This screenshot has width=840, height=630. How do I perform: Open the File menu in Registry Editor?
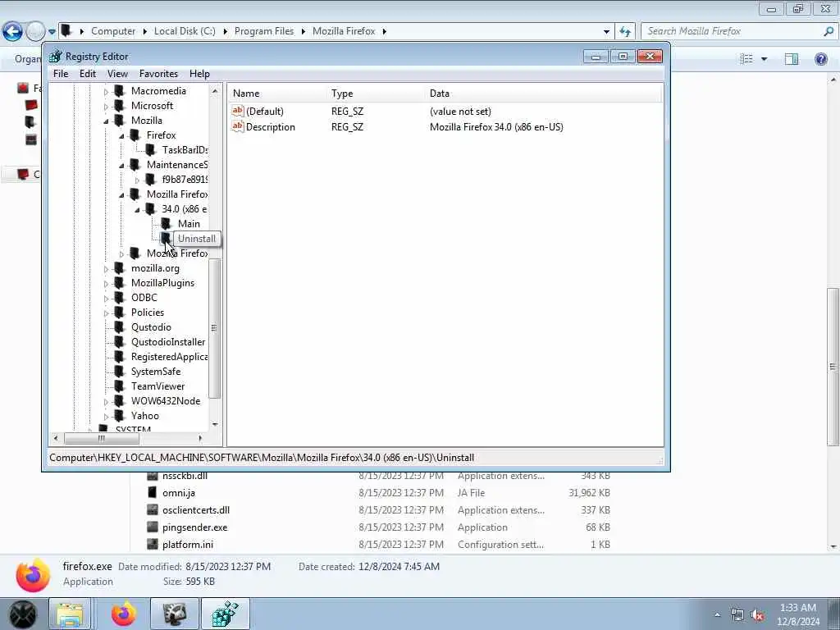pyautogui.click(x=61, y=74)
